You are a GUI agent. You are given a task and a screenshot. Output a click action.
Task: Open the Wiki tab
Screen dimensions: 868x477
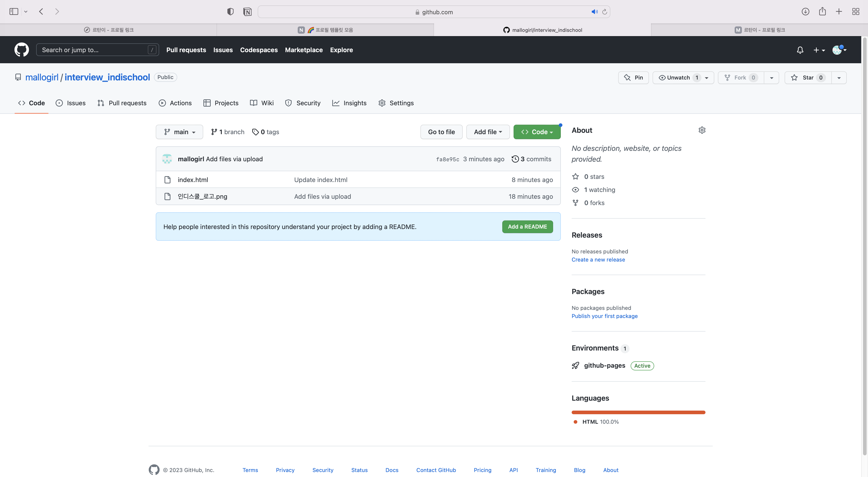pos(262,103)
